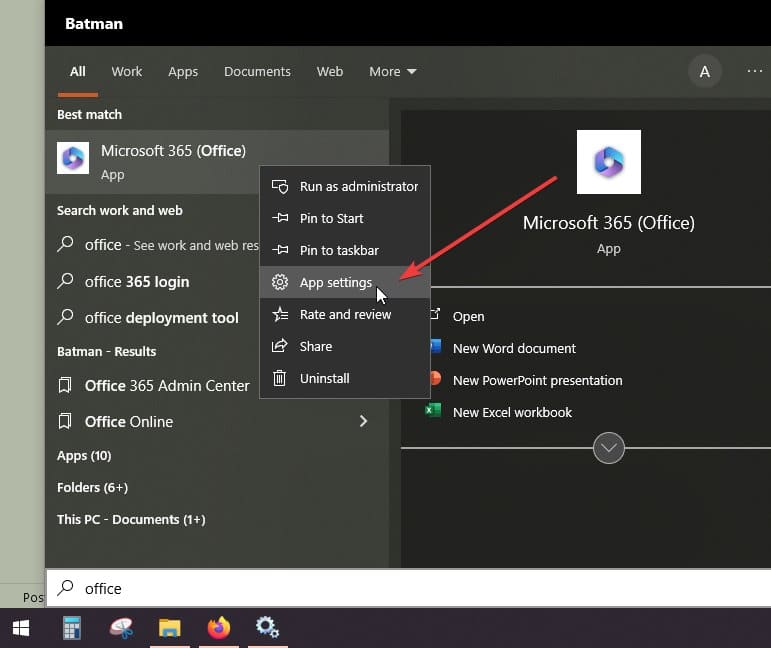Choose Share from context menu
This screenshot has width=771, height=648.
[345, 346]
